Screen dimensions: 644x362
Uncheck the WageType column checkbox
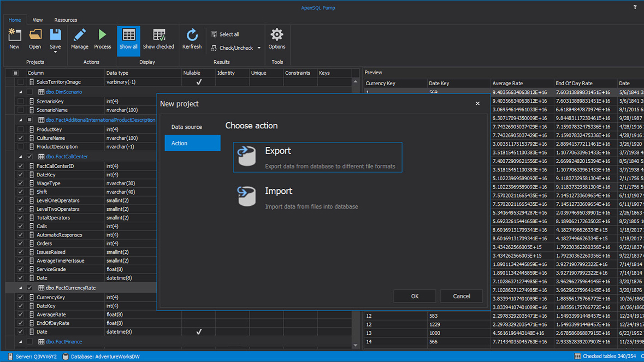(x=21, y=183)
